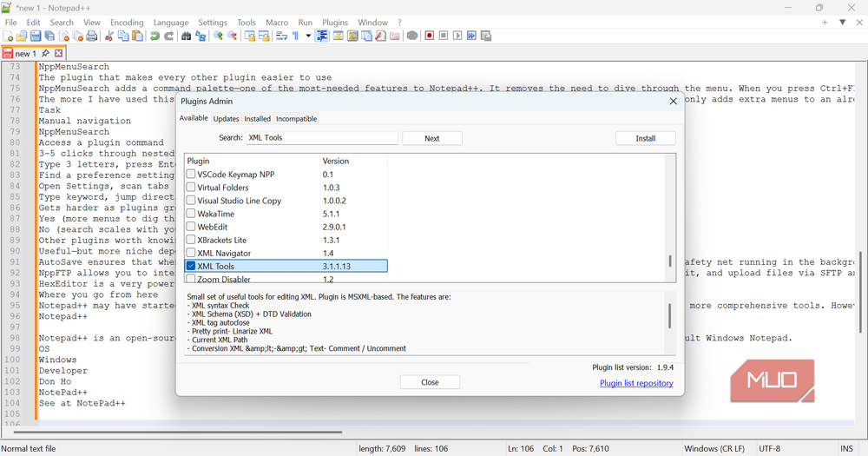The height and width of the screenshot is (456, 868).
Task: Open the Macro menu
Action: [x=277, y=23]
